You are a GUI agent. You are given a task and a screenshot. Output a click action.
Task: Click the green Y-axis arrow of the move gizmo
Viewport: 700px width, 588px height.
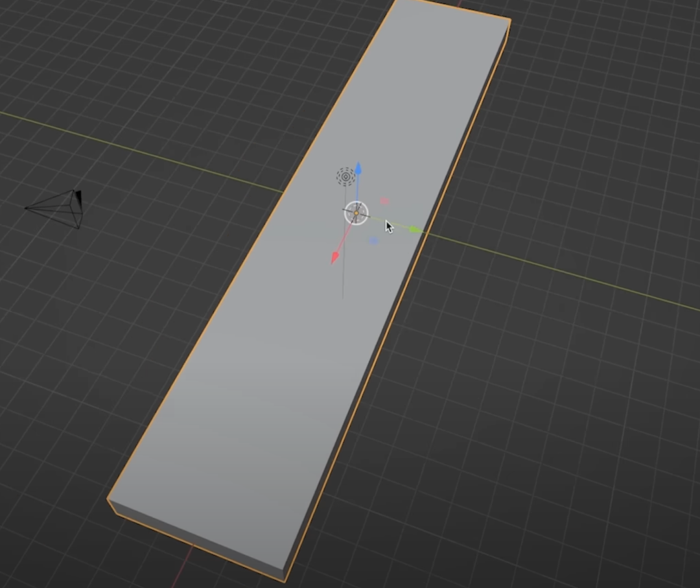[x=413, y=229]
